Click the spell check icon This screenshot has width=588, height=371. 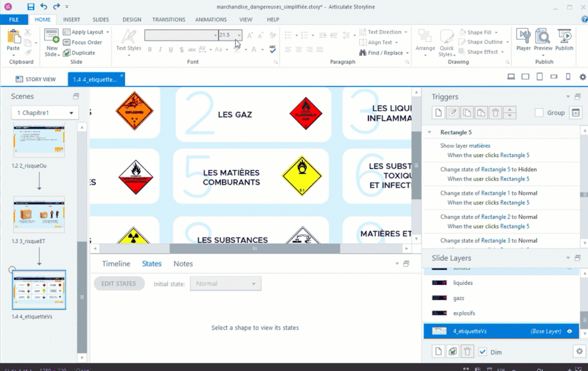pos(273,49)
